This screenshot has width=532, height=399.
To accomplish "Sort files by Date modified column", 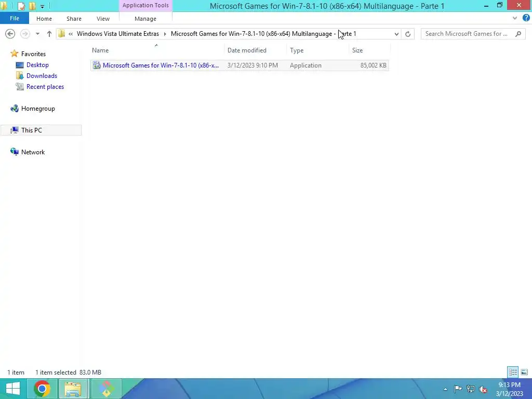I will pyautogui.click(x=247, y=50).
